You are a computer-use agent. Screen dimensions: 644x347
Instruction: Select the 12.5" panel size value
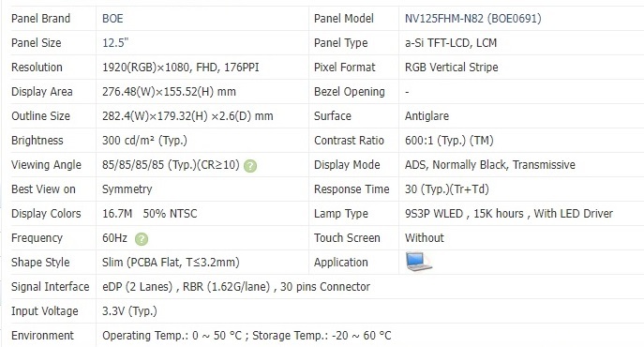click(115, 43)
